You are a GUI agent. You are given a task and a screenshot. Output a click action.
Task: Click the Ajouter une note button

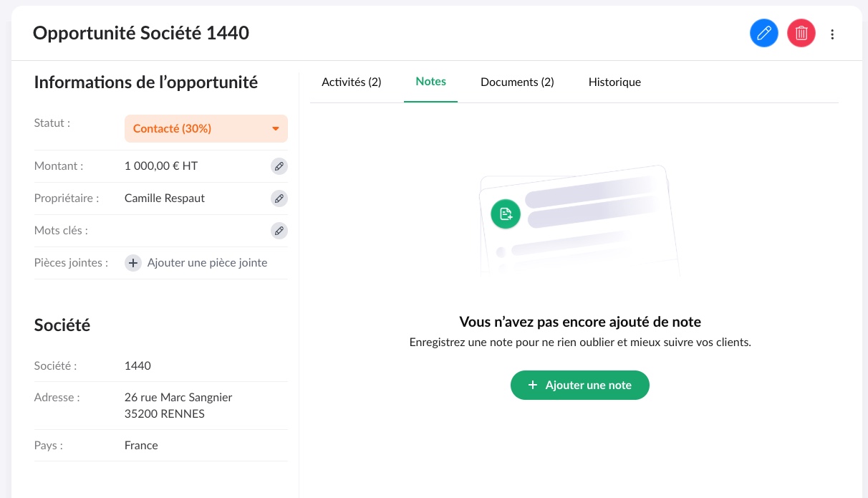click(580, 385)
